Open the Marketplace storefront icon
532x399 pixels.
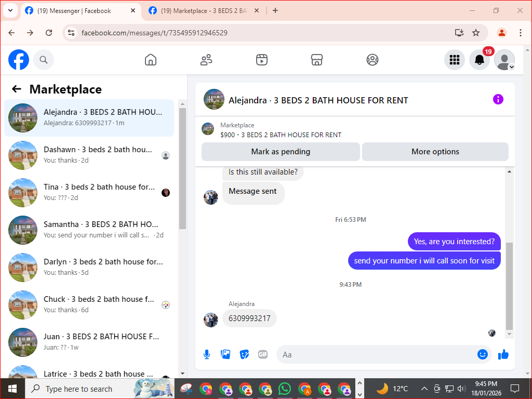(317, 60)
